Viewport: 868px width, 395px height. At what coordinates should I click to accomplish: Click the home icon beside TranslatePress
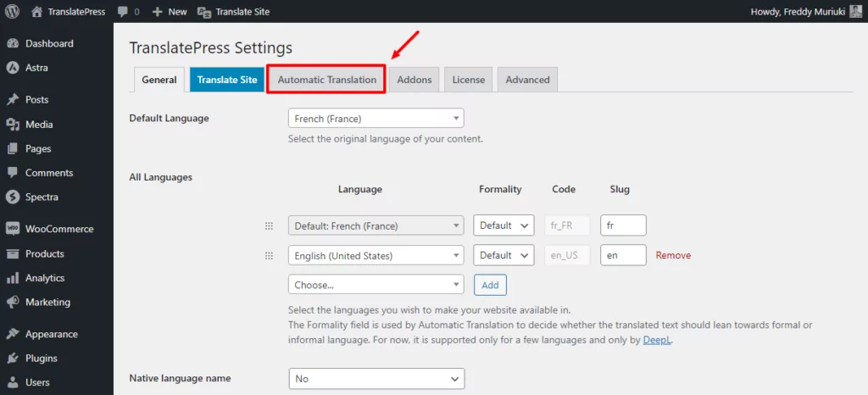click(x=36, y=11)
